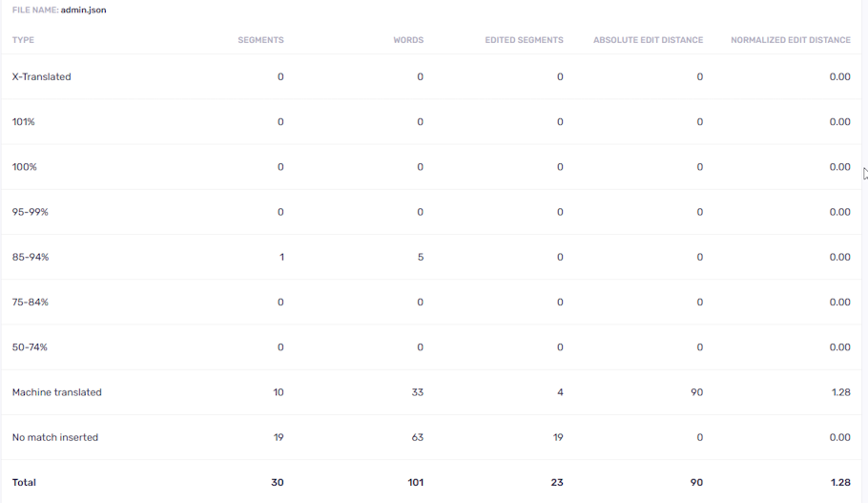Select the 100% match row label
Screen dimensions: 868x503
[x=25, y=167]
